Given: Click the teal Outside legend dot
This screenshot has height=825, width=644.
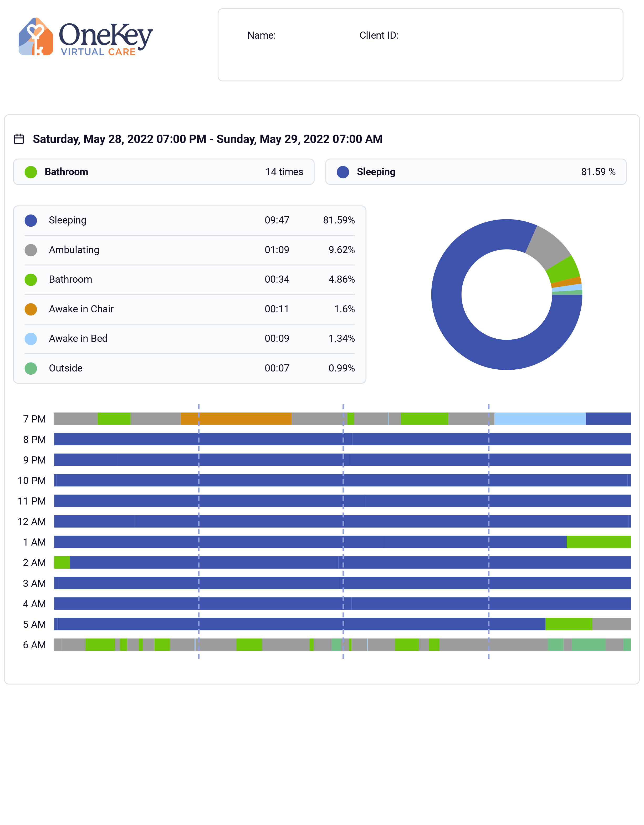Looking at the screenshot, I should click(30, 368).
